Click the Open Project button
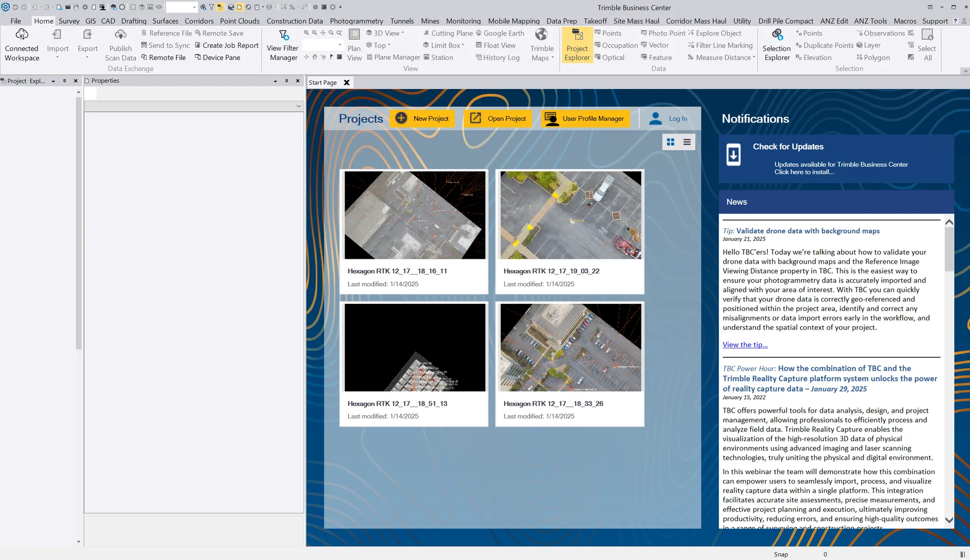 [498, 118]
